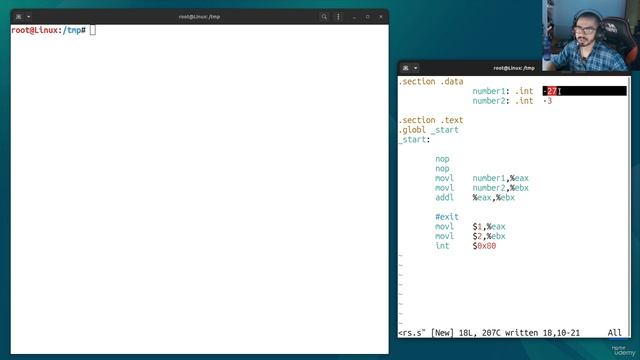Click the 'number1:' label in editor
The image size is (640, 360).
point(491,91)
